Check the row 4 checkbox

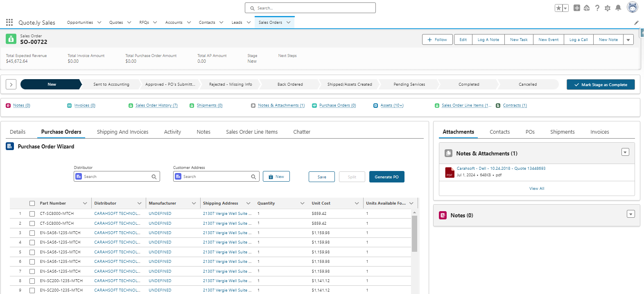(x=32, y=242)
